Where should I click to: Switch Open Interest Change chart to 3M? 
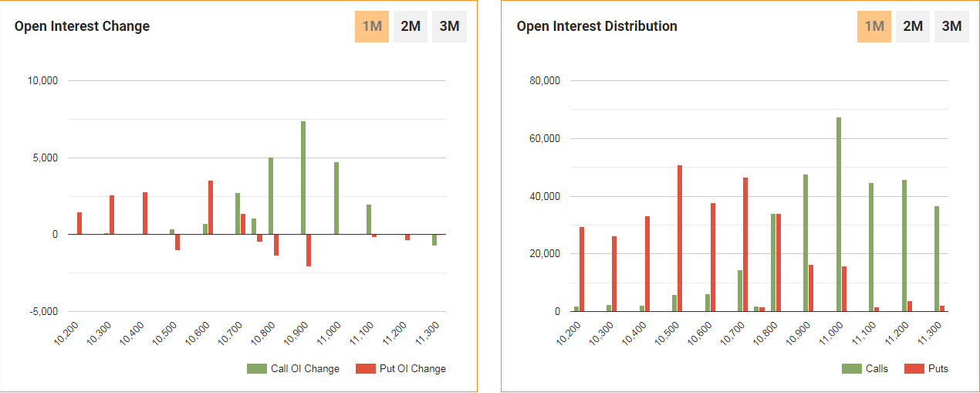449,26
